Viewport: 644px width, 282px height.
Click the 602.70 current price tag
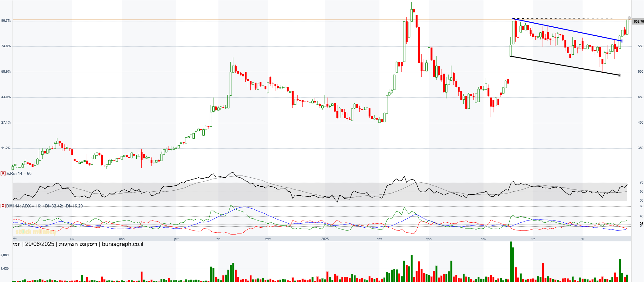pos(638,21)
